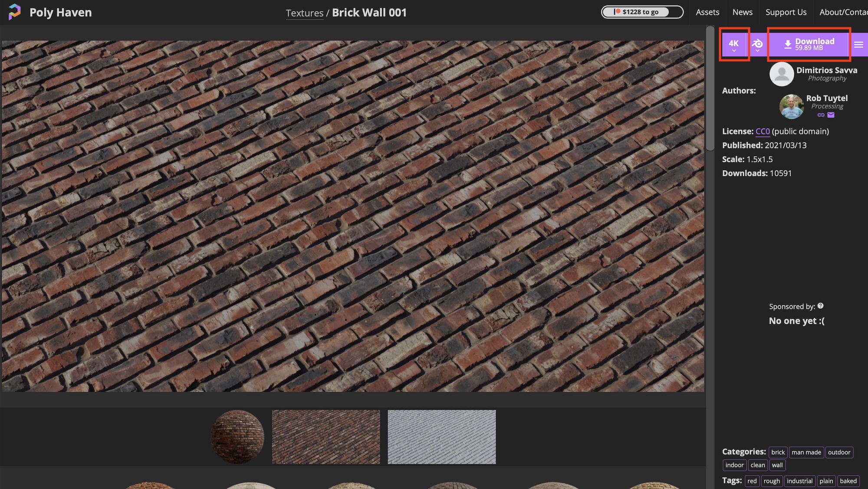The height and width of the screenshot is (489, 868).
Task: Open the download options hamburger menu
Action: pos(858,45)
